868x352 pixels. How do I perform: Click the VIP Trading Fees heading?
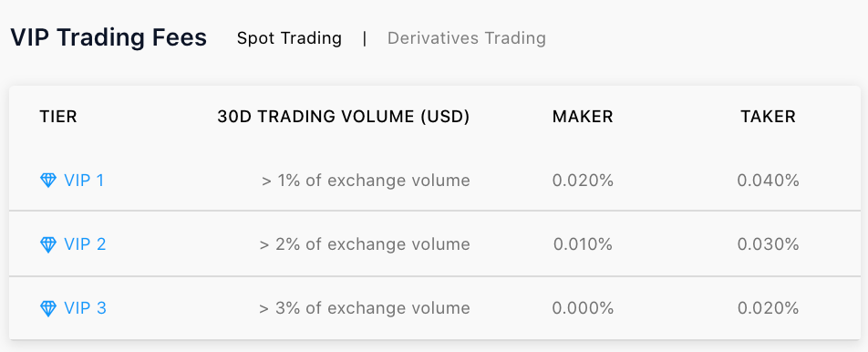click(x=108, y=37)
